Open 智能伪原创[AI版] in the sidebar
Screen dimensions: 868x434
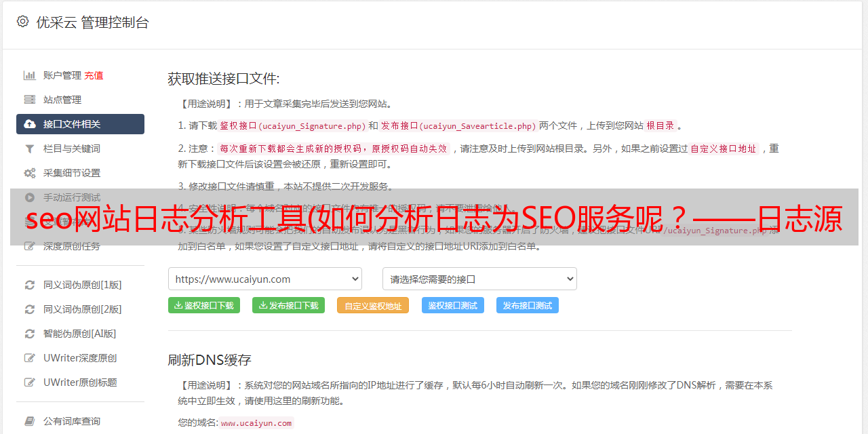point(80,334)
